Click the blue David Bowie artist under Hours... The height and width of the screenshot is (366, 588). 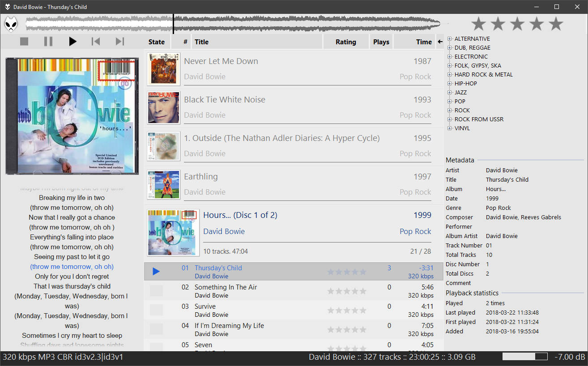click(x=224, y=231)
